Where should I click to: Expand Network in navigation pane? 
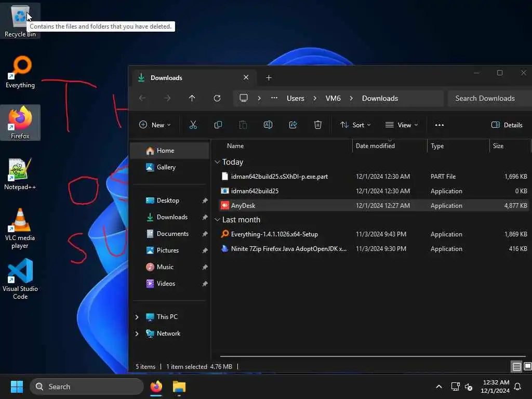[137, 334]
